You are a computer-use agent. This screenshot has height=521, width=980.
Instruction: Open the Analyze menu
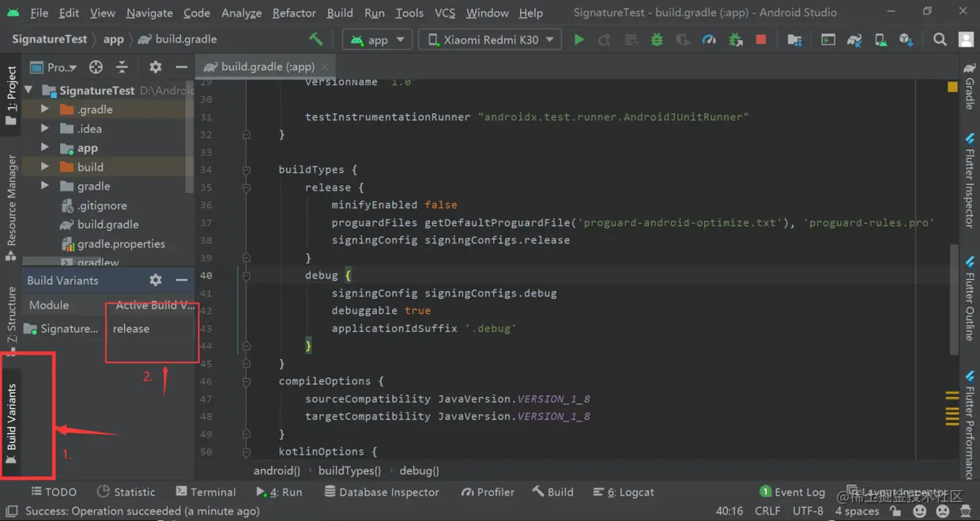click(x=241, y=13)
